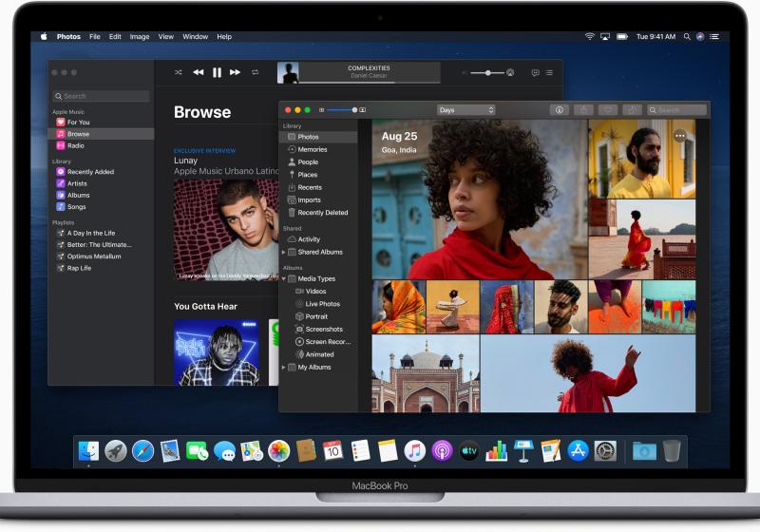Pause the currently playing song
Image resolution: width=760 pixels, height=532 pixels.
(x=217, y=72)
